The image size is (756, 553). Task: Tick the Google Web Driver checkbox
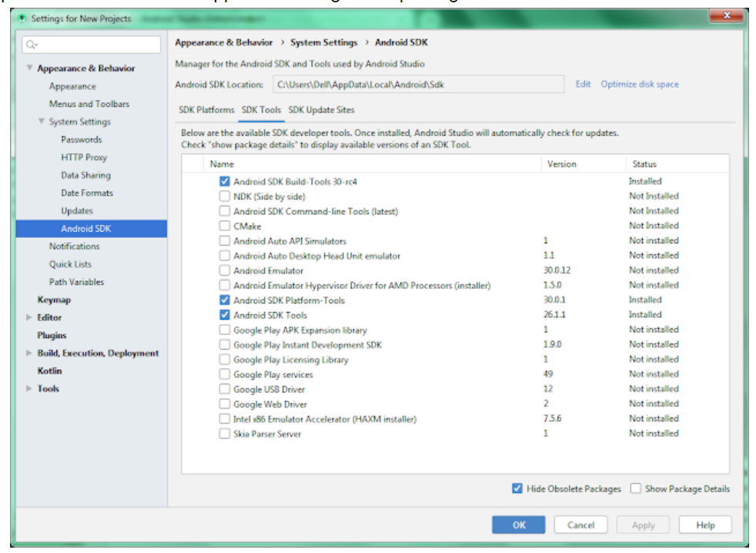point(224,404)
